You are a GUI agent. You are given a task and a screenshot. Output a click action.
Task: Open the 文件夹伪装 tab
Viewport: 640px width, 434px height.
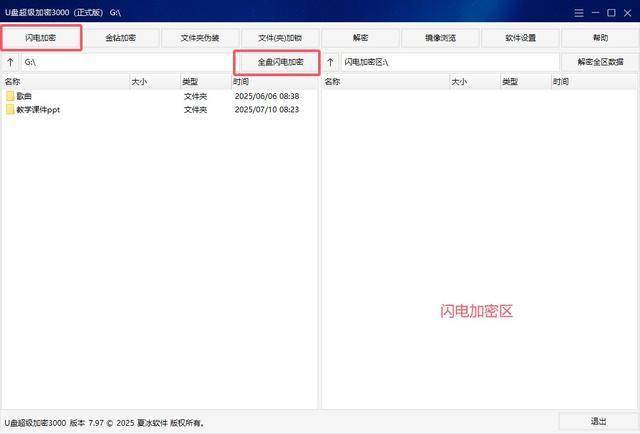click(200, 38)
